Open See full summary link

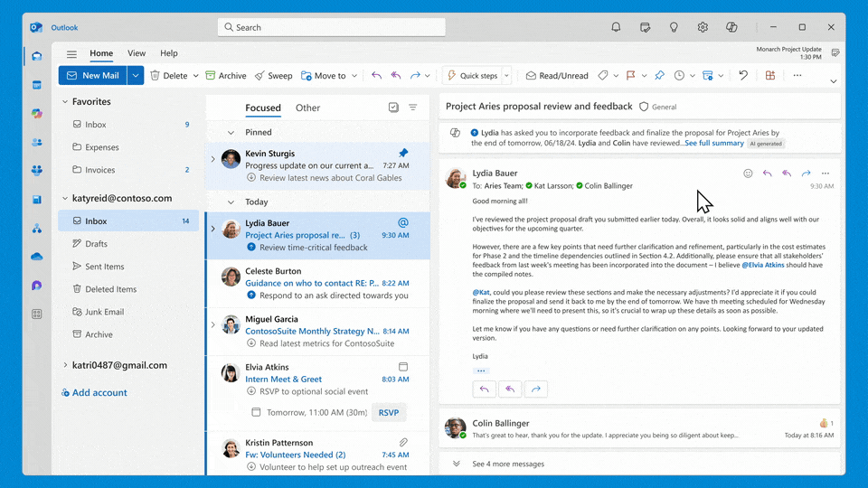pyautogui.click(x=714, y=144)
